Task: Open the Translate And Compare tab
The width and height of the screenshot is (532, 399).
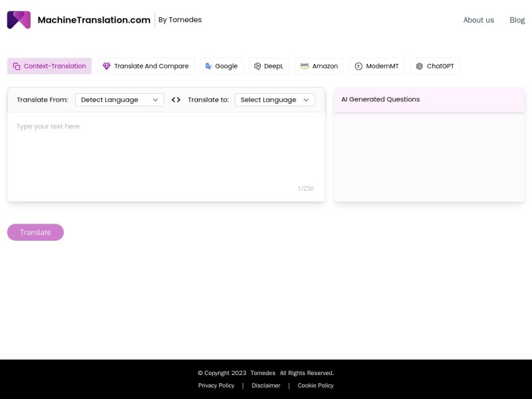Action: pyautogui.click(x=146, y=66)
